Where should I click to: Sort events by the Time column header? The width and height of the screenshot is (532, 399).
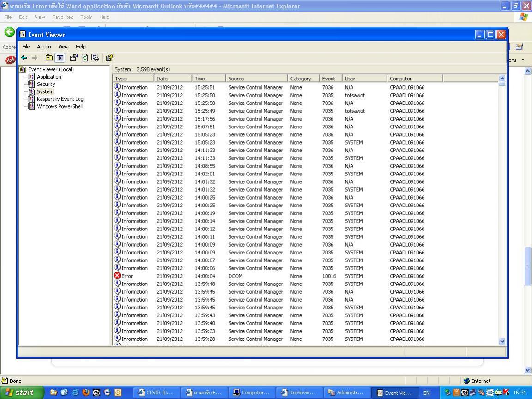pyautogui.click(x=208, y=79)
